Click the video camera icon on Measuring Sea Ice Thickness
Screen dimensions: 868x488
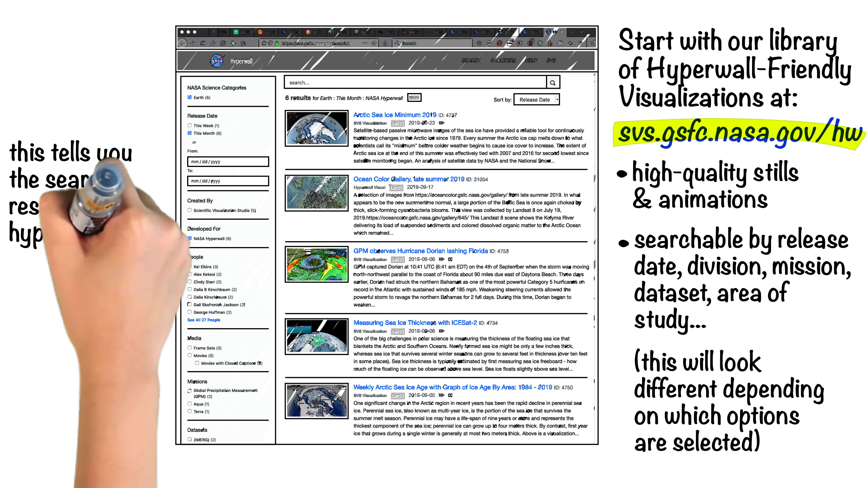(x=441, y=331)
